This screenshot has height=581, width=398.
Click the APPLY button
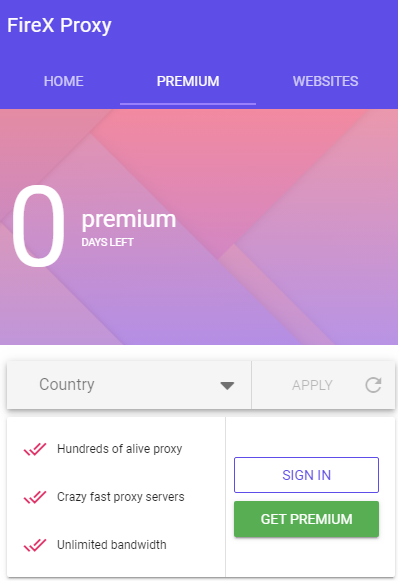click(312, 385)
